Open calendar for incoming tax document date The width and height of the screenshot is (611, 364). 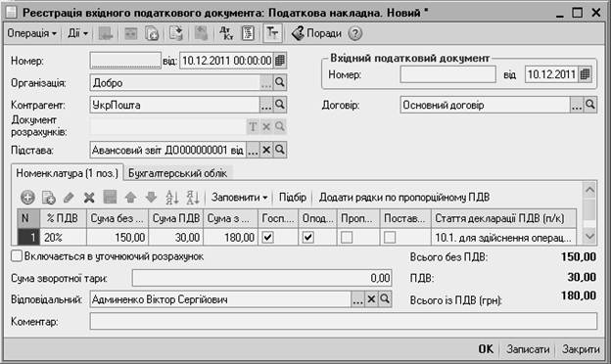tap(586, 74)
